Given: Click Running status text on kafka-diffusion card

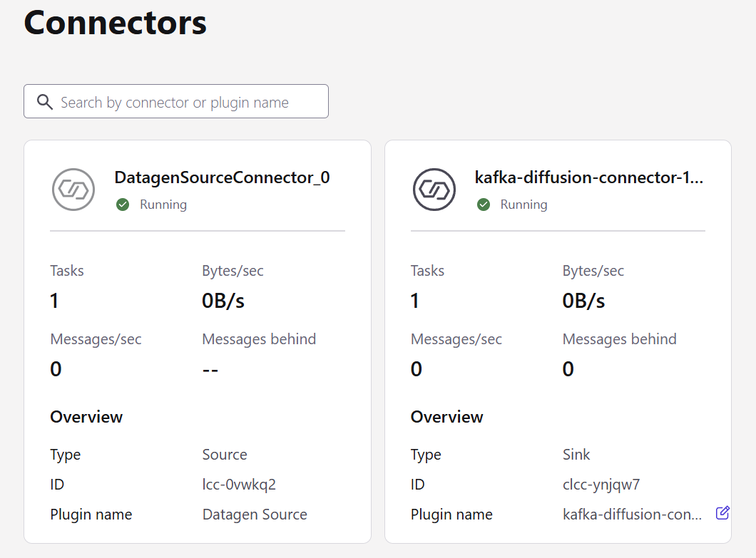Looking at the screenshot, I should click(x=524, y=205).
